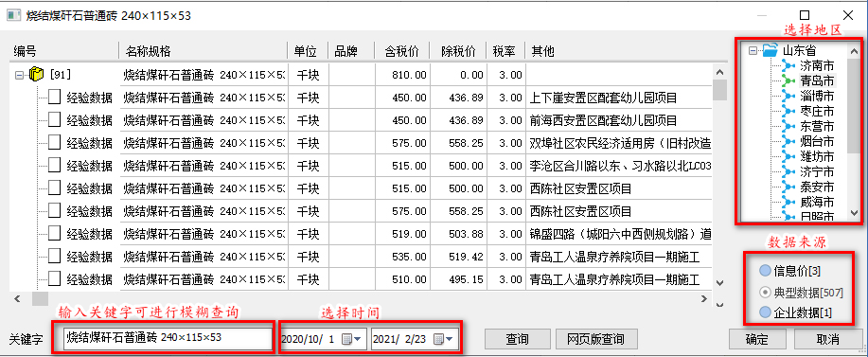Select 青岛市 in the region tree
This screenshot has height=357, width=868.
pos(817,81)
